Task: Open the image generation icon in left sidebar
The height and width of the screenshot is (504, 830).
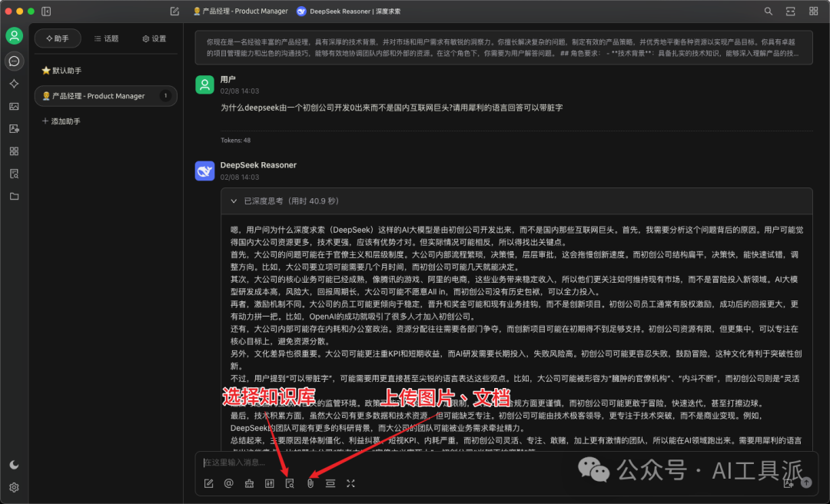Action: coord(15,107)
